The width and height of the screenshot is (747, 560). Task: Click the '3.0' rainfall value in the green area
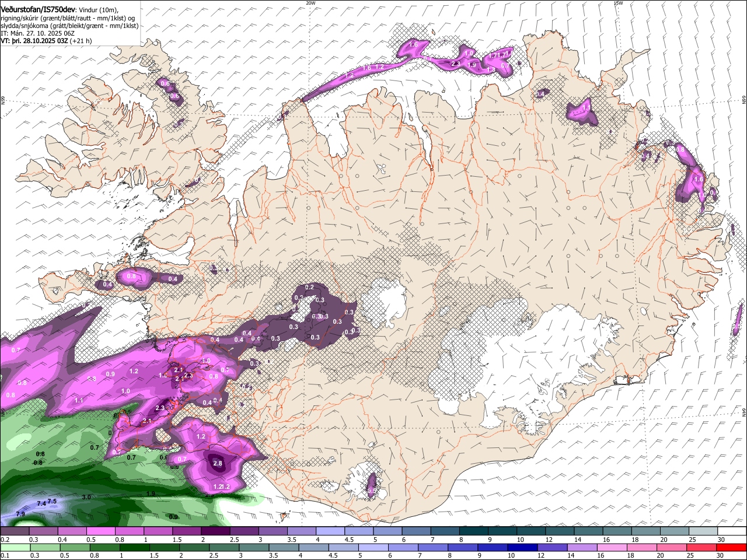[86, 497]
